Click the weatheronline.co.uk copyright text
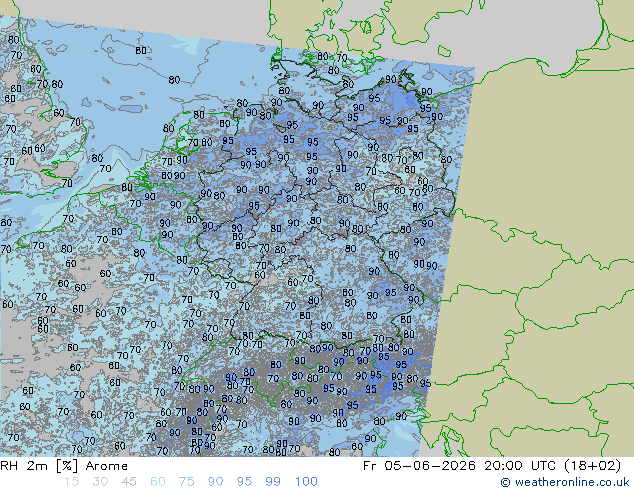 (565, 482)
